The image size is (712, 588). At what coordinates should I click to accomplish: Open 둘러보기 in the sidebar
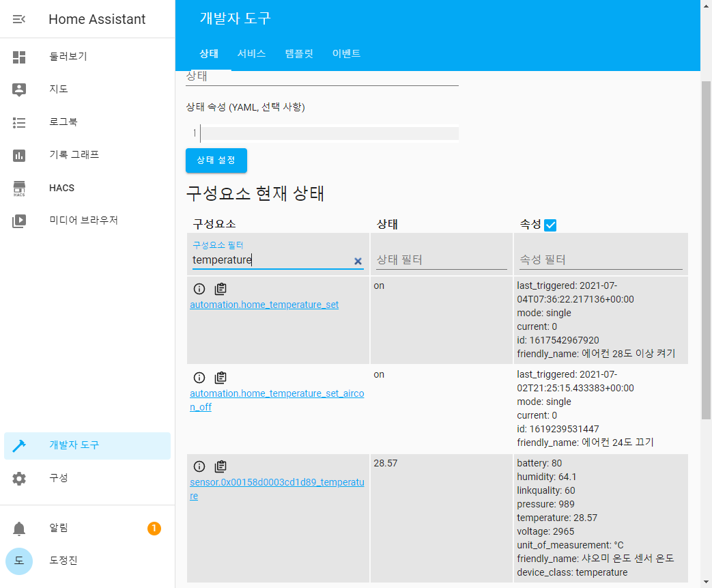coord(87,57)
